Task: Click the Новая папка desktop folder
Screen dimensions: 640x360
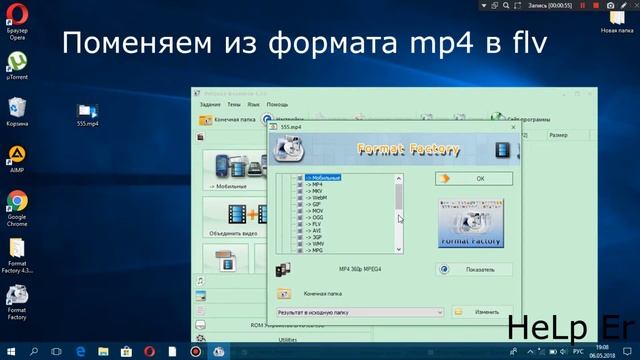Action: click(617, 22)
